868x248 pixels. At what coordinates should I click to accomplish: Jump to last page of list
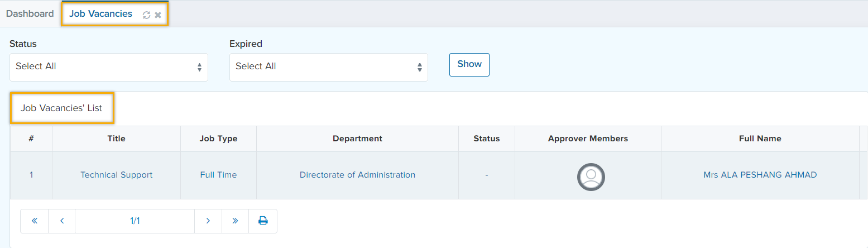(235, 221)
